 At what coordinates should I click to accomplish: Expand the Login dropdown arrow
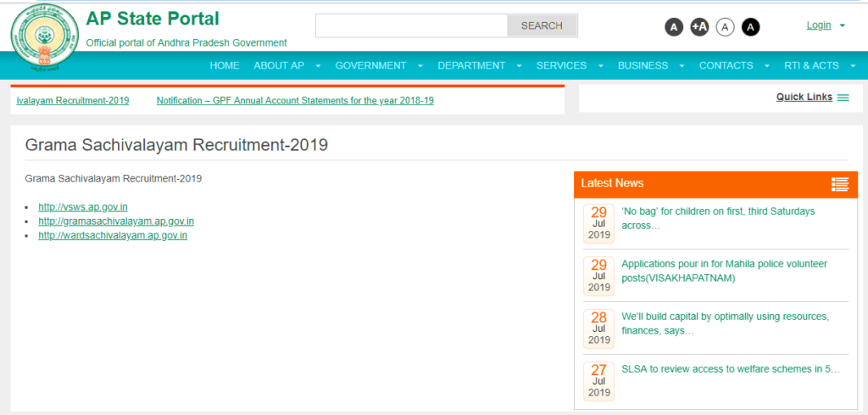tap(842, 25)
